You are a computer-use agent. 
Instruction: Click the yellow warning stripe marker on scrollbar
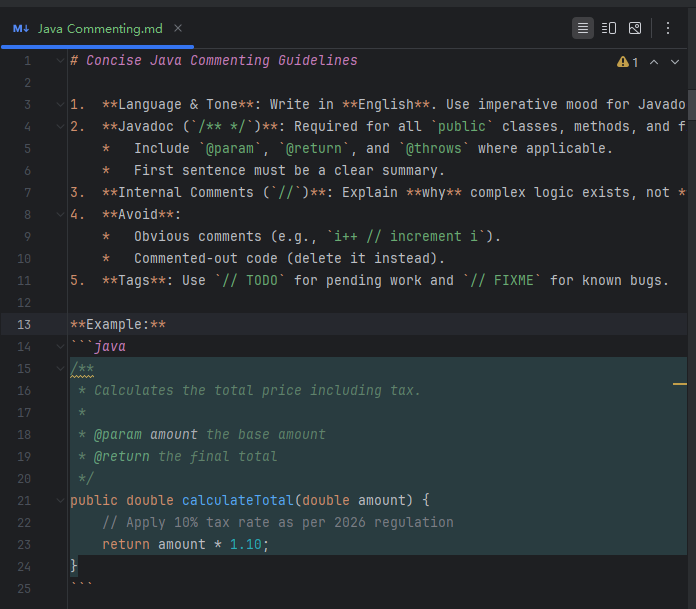click(680, 384)
